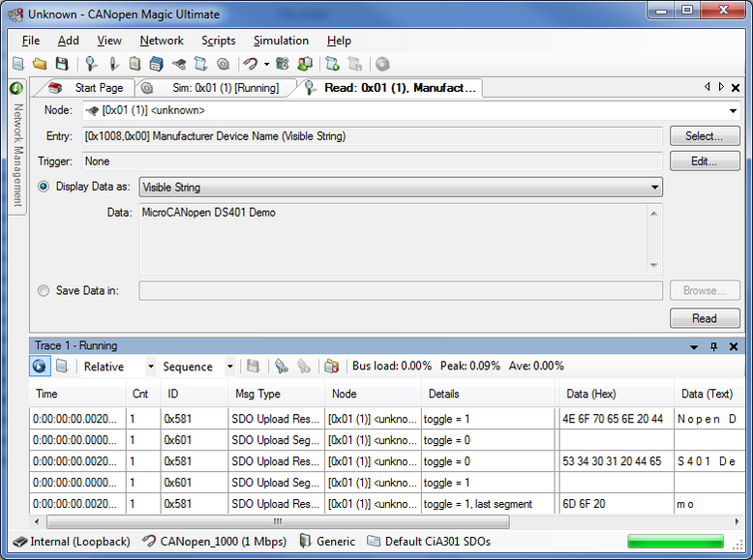753x560 pixels.
Task: Select the Save Data in radio button
Action: [x=44, y=290]
